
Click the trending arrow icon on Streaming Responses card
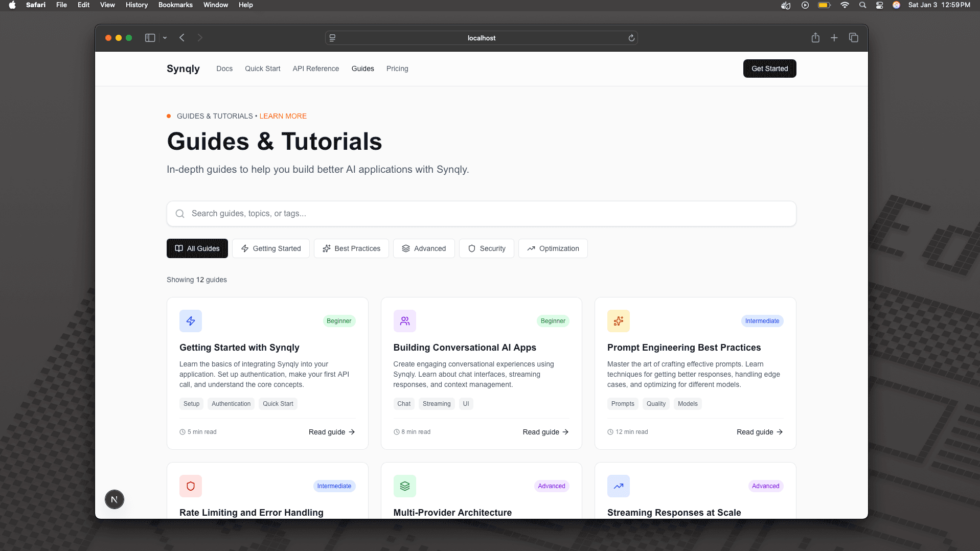[619, 486]
